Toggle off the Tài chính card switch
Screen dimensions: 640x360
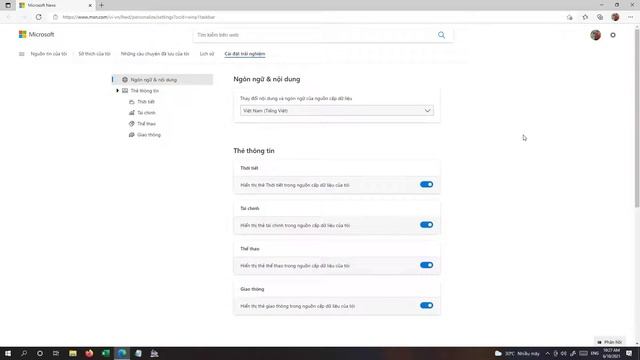[427, 225]
